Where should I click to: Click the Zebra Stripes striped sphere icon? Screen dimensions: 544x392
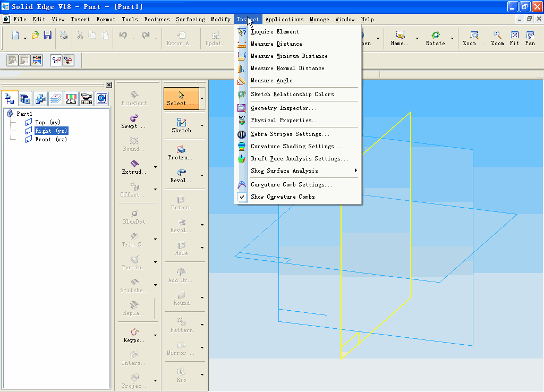coord(242,134)
